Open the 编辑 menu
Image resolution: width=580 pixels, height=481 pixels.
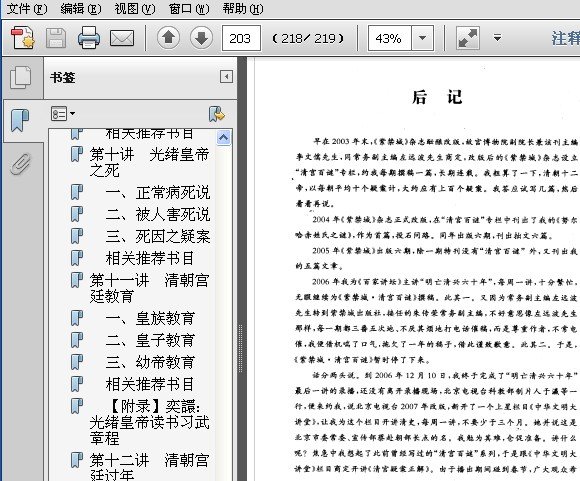click(x=81, y=8)
